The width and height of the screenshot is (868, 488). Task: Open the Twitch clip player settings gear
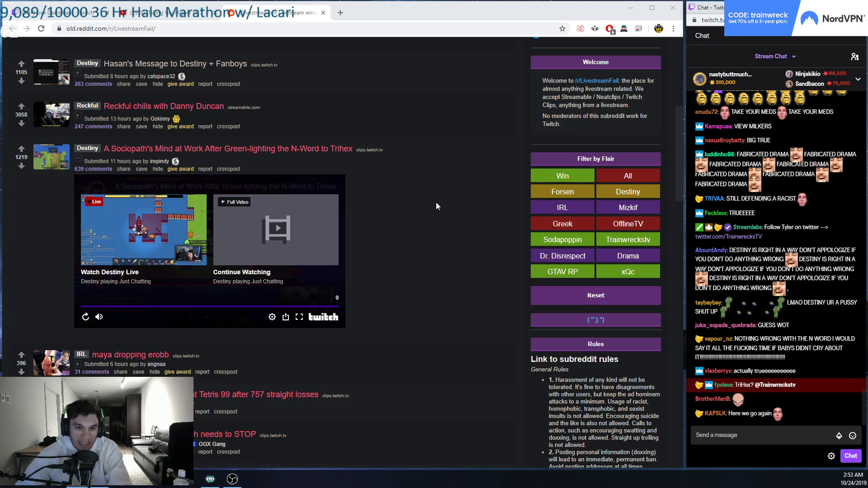(272, 317)
